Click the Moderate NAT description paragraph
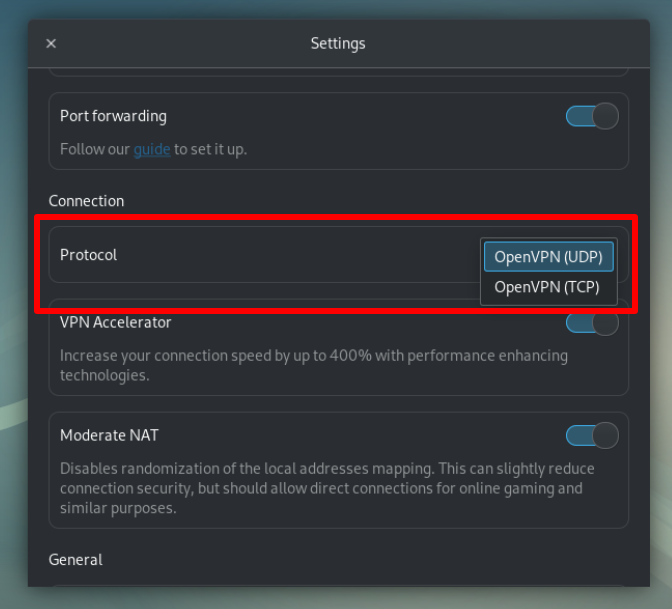 [327, 488]
